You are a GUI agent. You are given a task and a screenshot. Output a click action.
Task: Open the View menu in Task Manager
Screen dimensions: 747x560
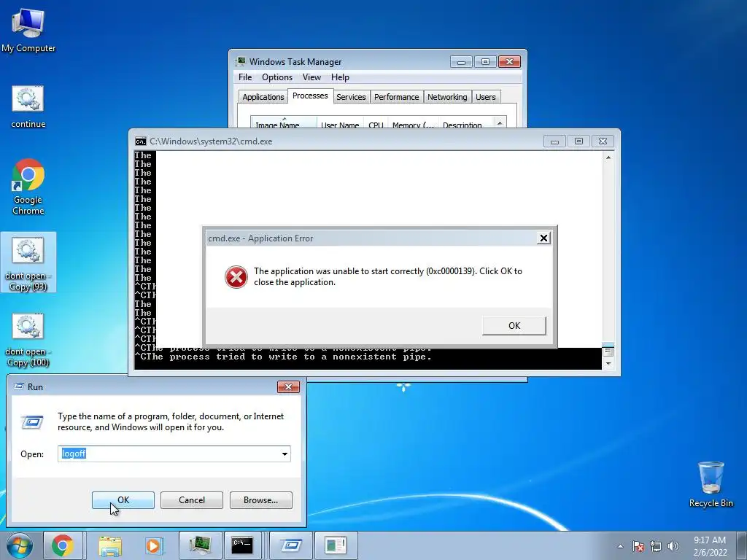tap(311, 77)
